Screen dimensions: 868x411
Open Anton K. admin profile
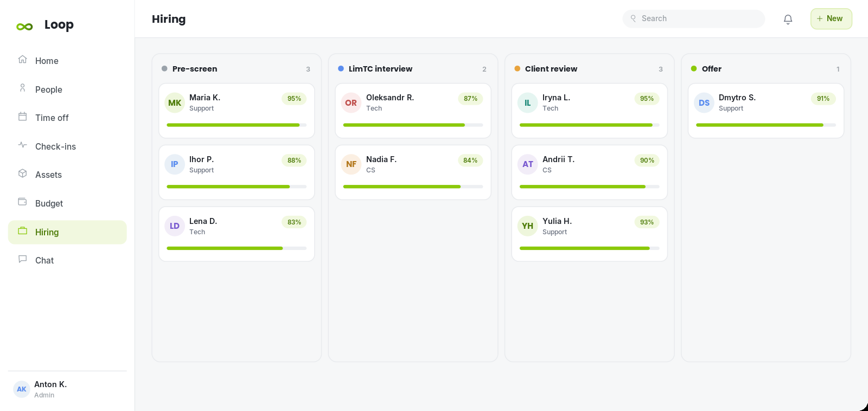(67, 389)
